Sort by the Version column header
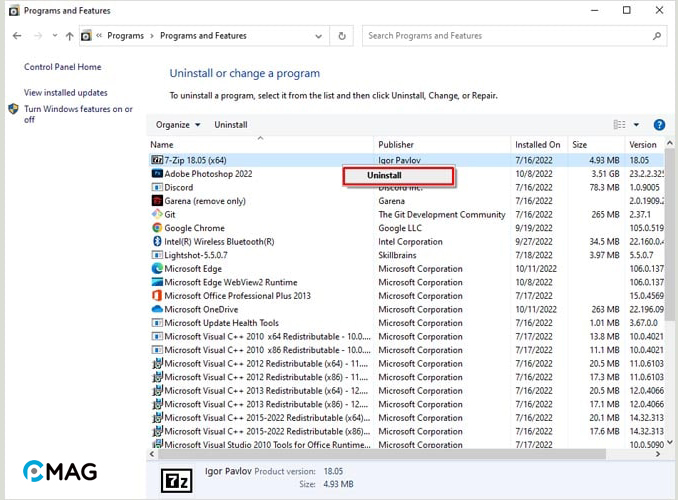 coord(645,144)
